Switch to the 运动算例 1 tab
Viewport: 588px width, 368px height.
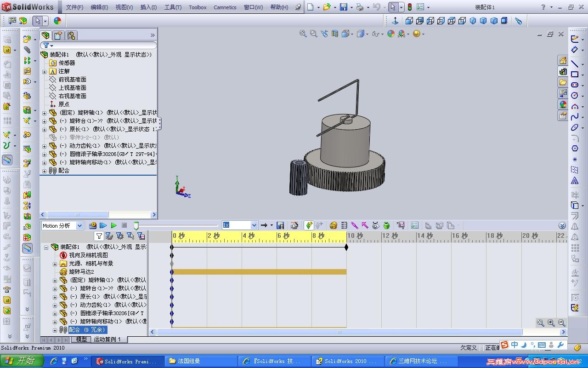coord(107,339)
